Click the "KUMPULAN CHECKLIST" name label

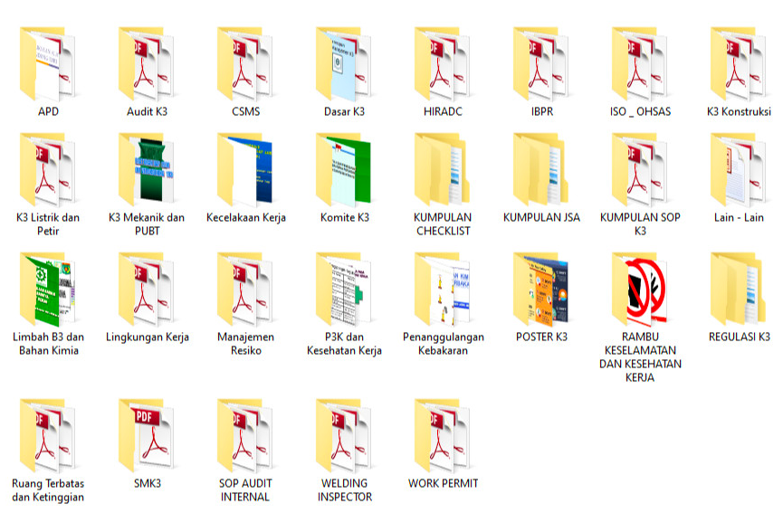[443, 224]
